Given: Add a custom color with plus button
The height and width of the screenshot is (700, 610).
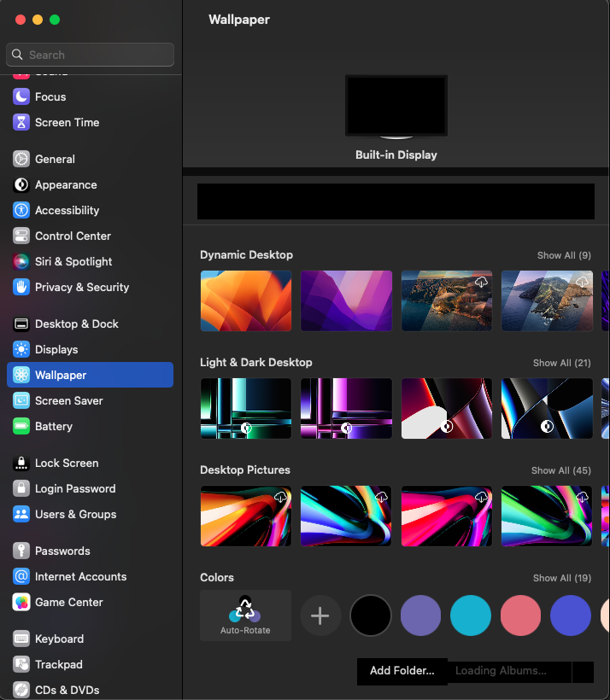Looking at the screenshot, I should 320,615.
